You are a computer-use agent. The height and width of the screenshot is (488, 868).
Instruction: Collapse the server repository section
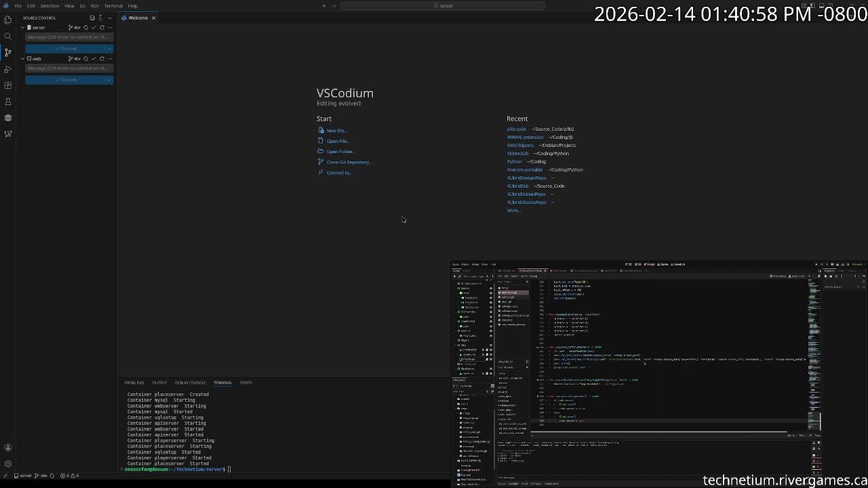[22, 28]
